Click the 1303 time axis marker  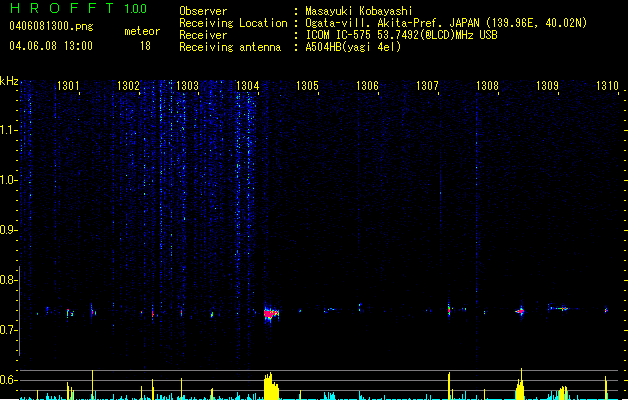tap(188, 86)
